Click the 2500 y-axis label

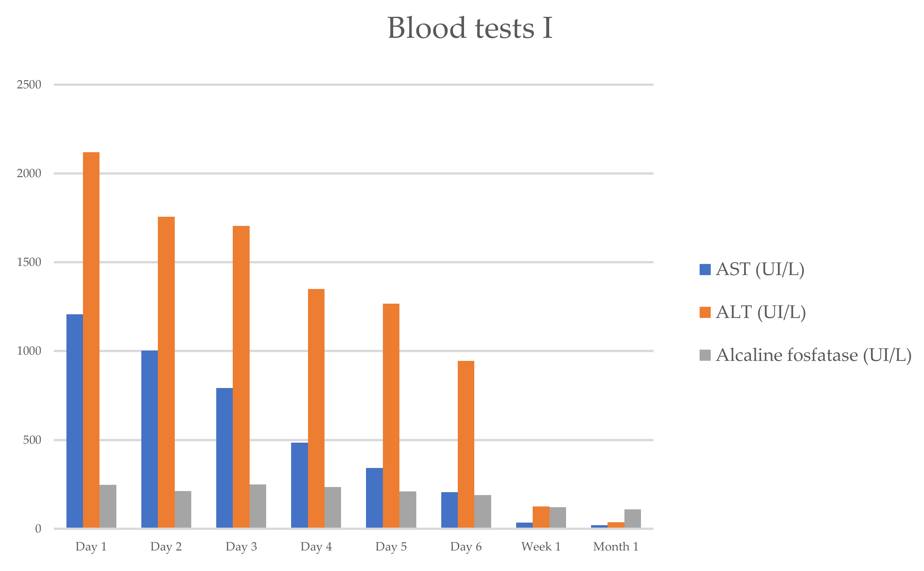pos(29,85)
